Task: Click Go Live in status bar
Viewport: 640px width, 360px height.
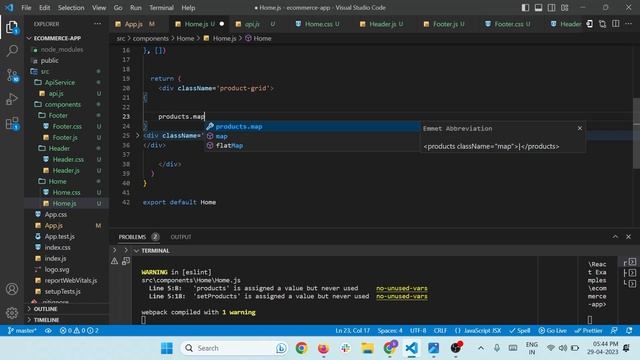Action: tap(552, 331)
